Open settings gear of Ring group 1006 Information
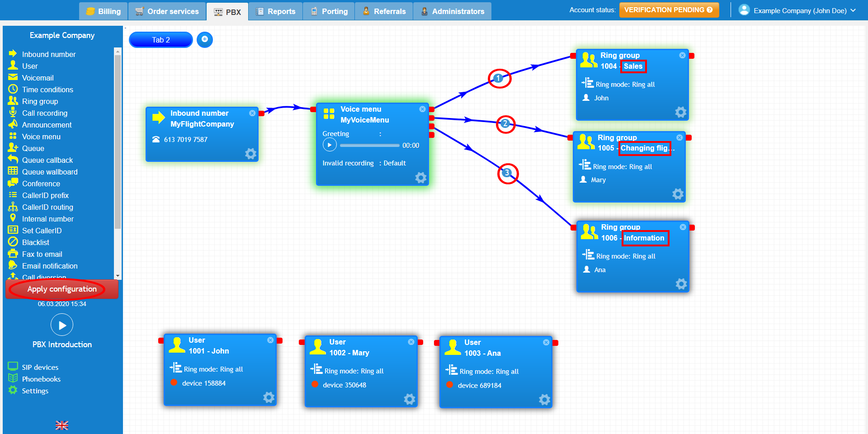 (681, 283)
